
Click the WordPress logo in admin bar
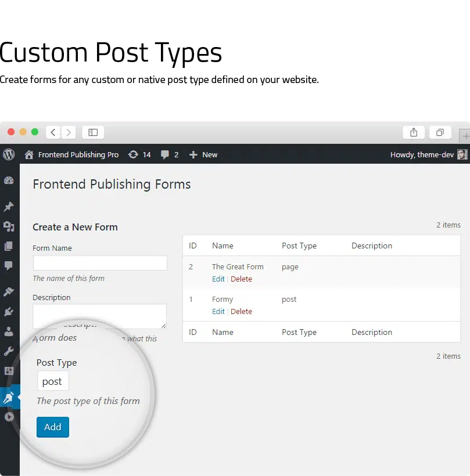9,154
